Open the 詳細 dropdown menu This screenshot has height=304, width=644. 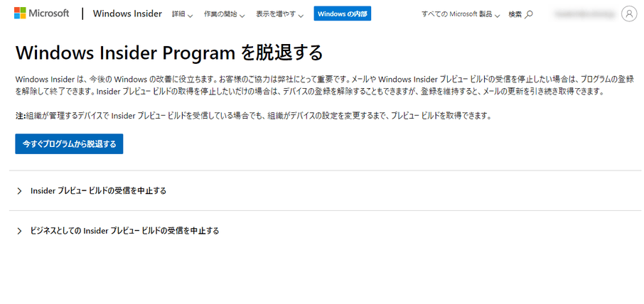click(182, 14)
